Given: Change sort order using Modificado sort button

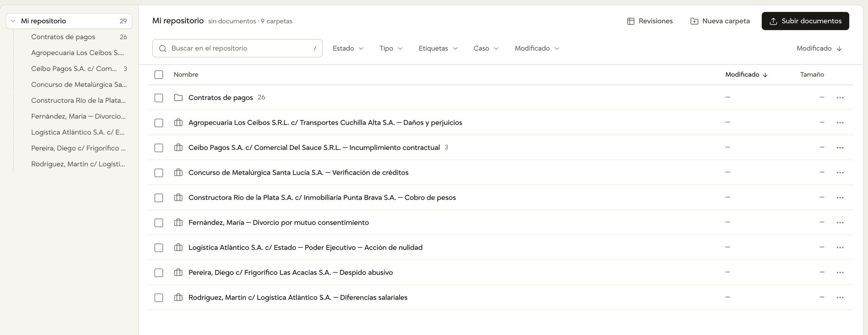Looking at the screenshot, I should [x=819, y=48].
